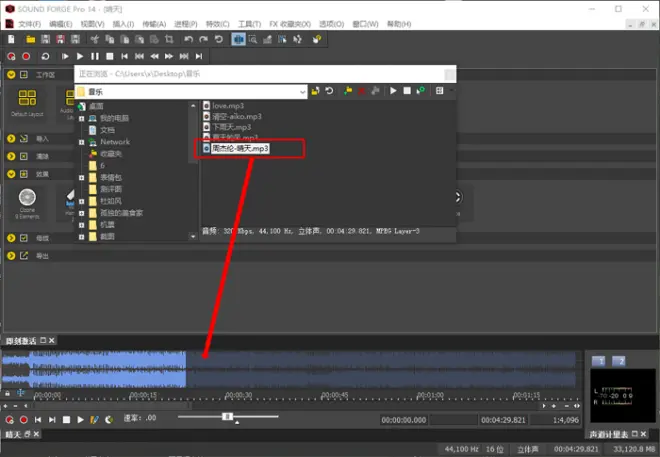
Task: Select the Magnify tool in the main toolbar
Action: (x=253, y=39)
